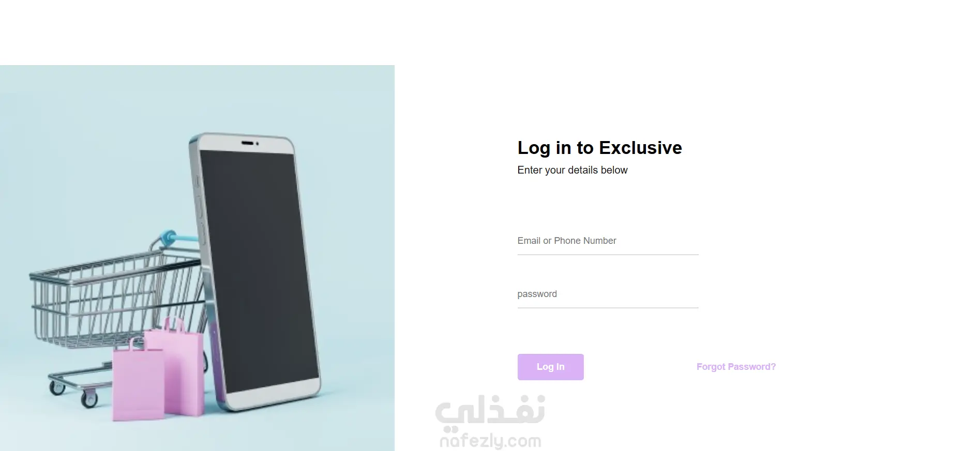The height and width of the screenshot is (451, 980).
Task: Click the "Log in to Exclusive" heading
Action: click(599, 148)
